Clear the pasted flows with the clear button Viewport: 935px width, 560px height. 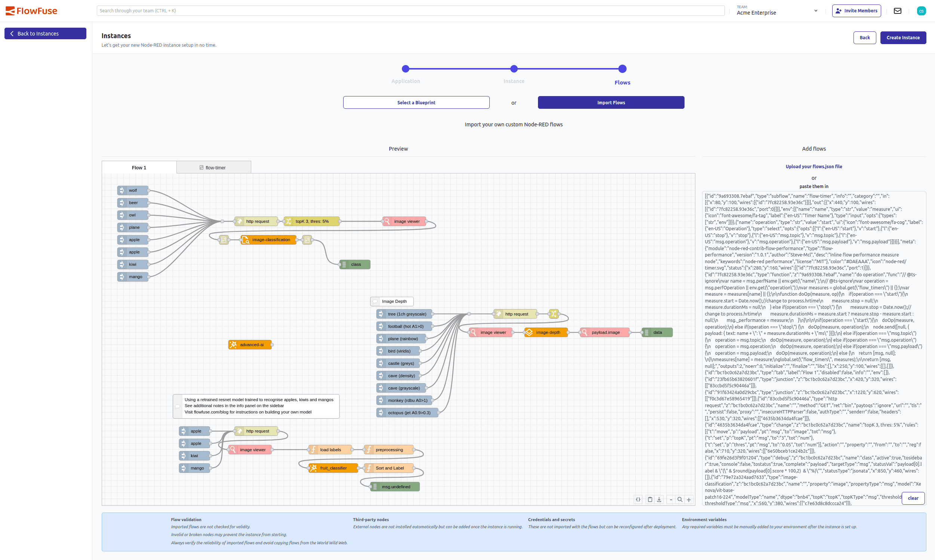pos(913,498)
